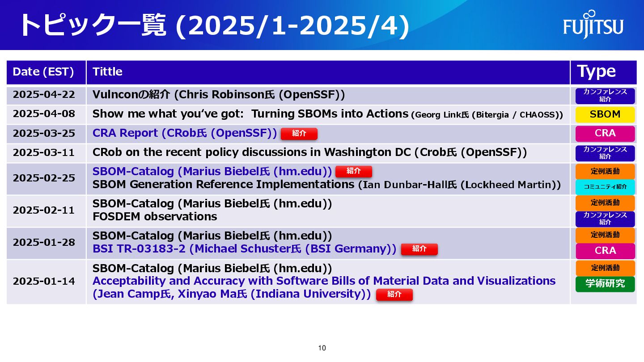Select the pink CRA tag in the 2025-03-25 row

(605, 134)
